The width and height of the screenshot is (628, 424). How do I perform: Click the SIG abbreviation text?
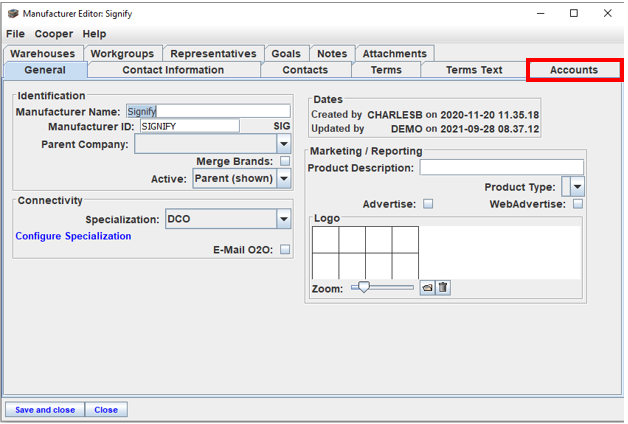282,126
